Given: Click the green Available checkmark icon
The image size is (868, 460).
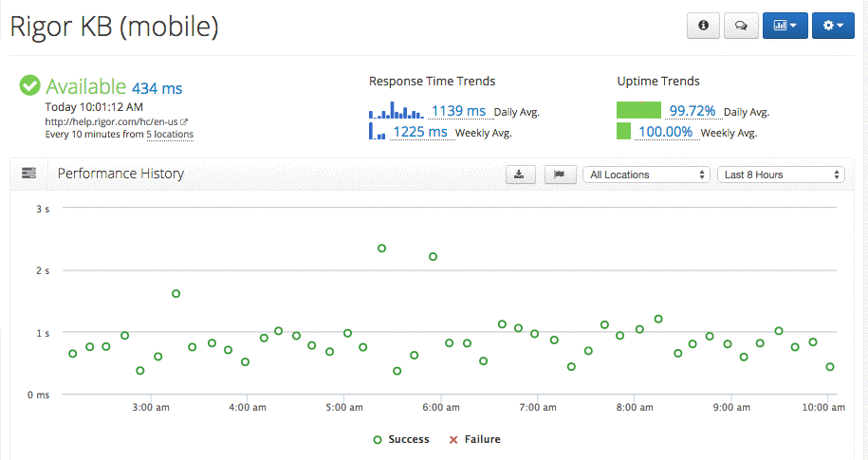Looking at the screenshot, I should [30, 85].
